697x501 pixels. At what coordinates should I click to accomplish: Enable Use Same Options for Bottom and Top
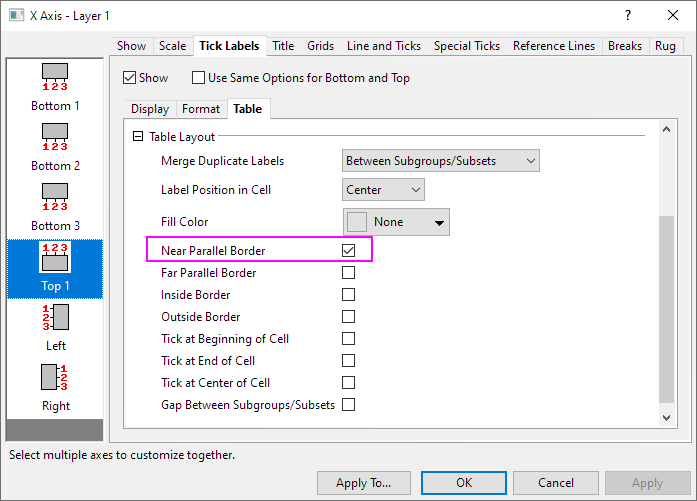pyautogui.click(x=198, y=78)
